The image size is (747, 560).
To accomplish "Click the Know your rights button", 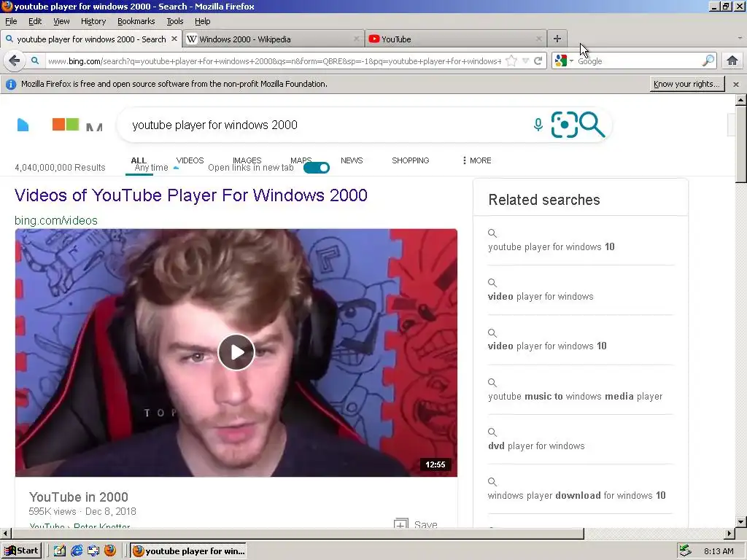I will pyautogui.click(x=686, y=85).
